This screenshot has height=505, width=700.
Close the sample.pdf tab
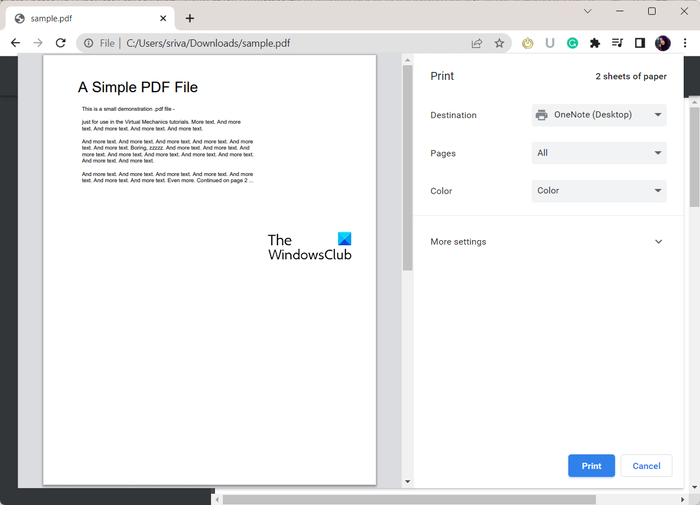[163, 18]
